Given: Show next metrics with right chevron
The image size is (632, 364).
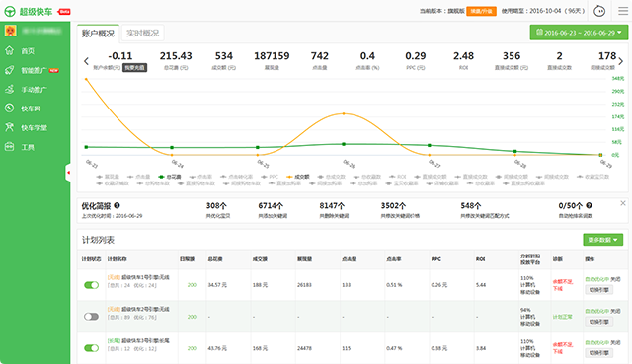Looking at the screenshot, I should [621, 61].
